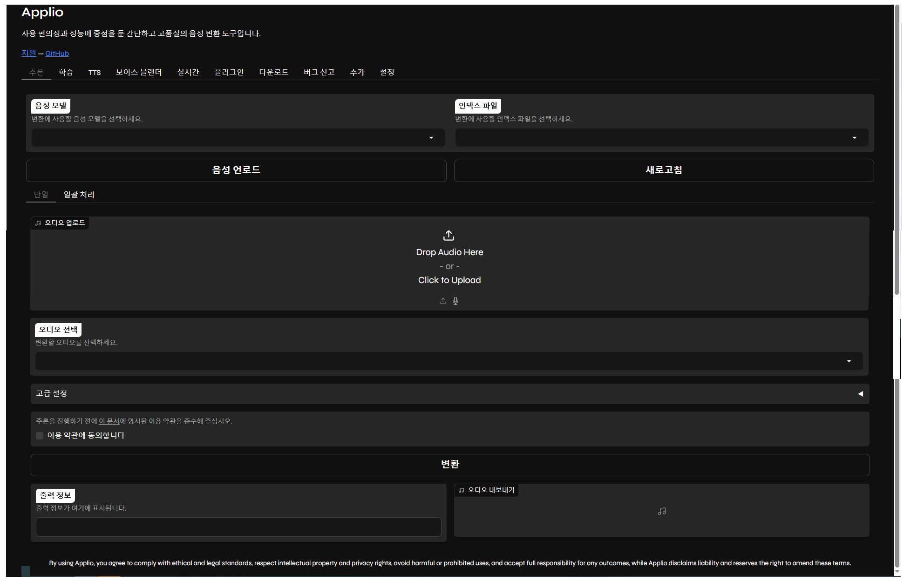Switch to microphone recording source icon
Viewport: 904px width, 588px height.
[x=455, y=301]
